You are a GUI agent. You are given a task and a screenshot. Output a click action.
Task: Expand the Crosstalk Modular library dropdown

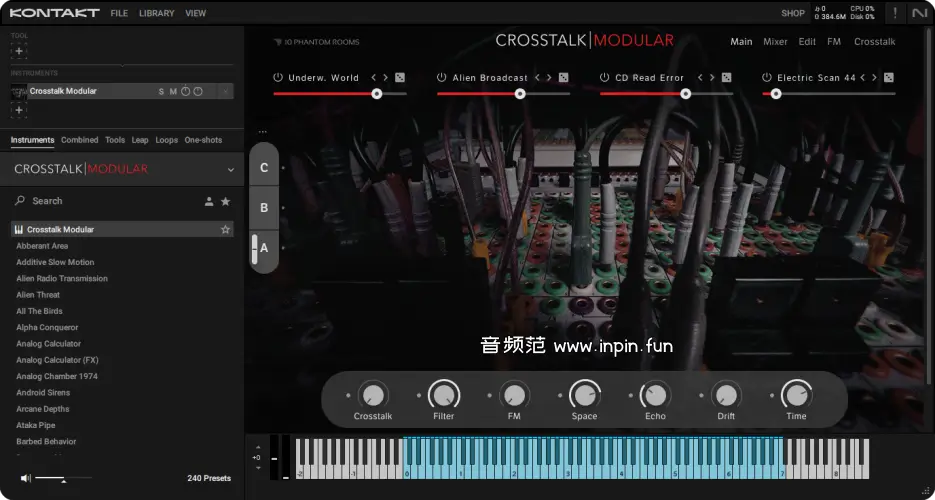[231, 170]
